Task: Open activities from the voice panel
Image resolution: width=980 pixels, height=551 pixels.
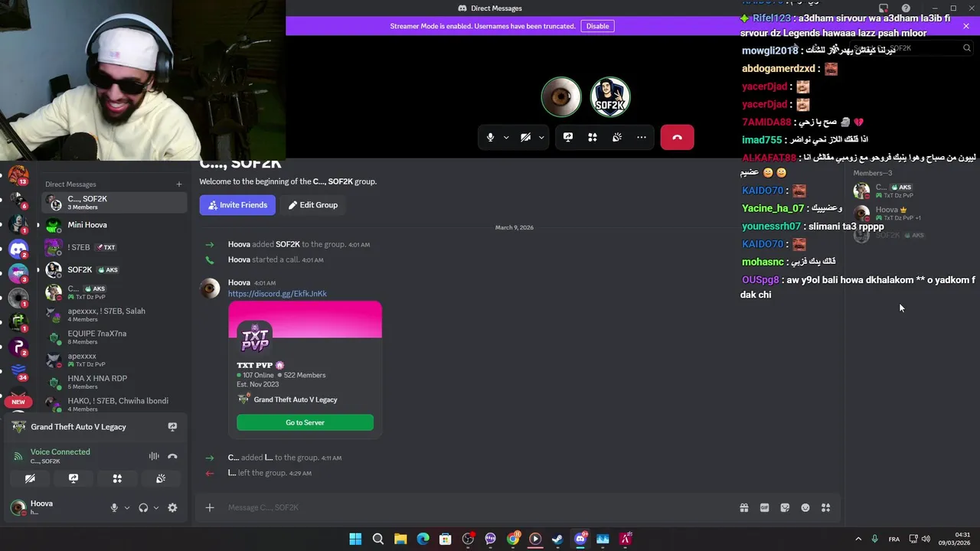Action: pyautogui.click(x=117, y=478)
